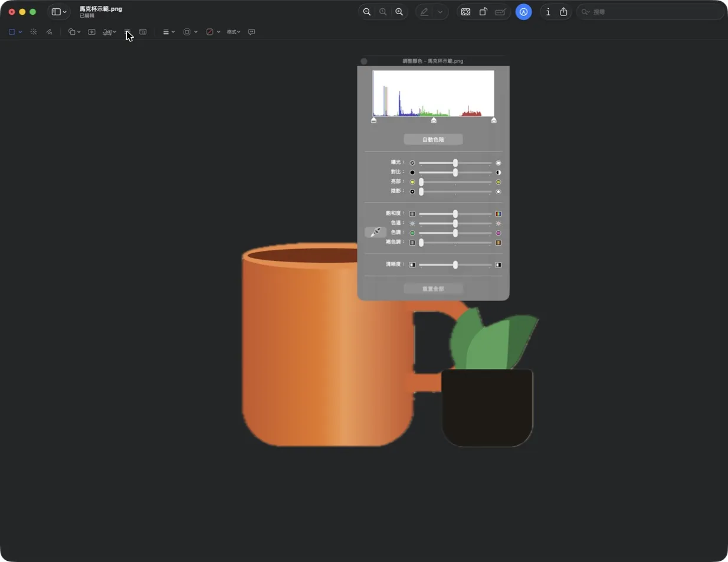Toggle the blue Markup toolbar button
This screenshot has height=562, width=728.
point(523,12)
